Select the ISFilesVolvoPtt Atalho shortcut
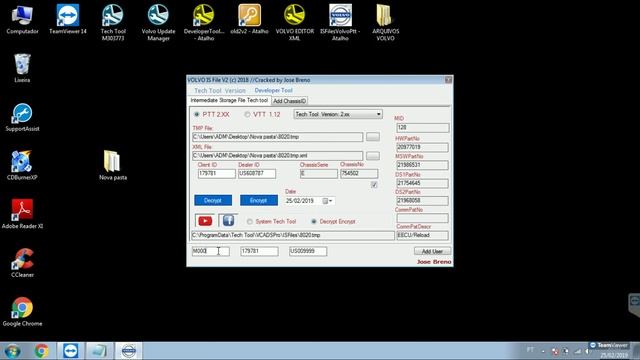 click(340, 22)
